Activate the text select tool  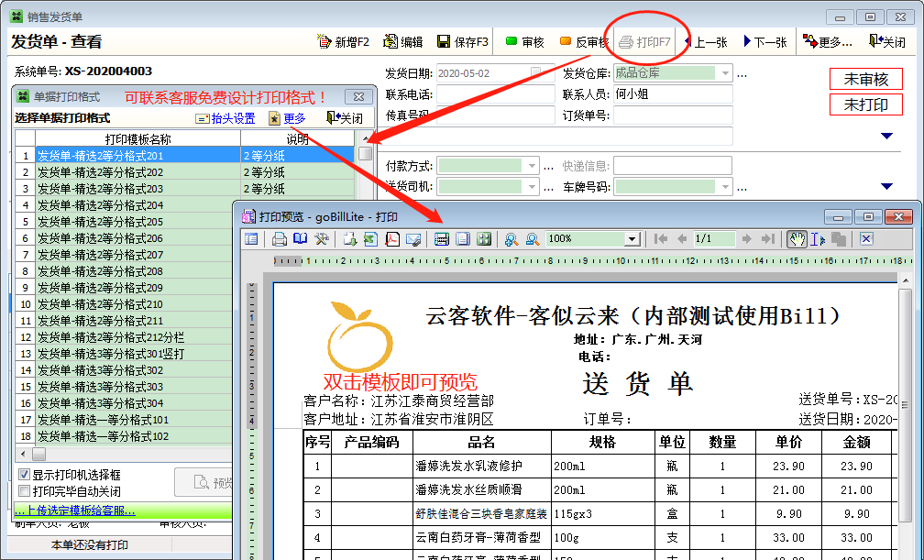818,238
